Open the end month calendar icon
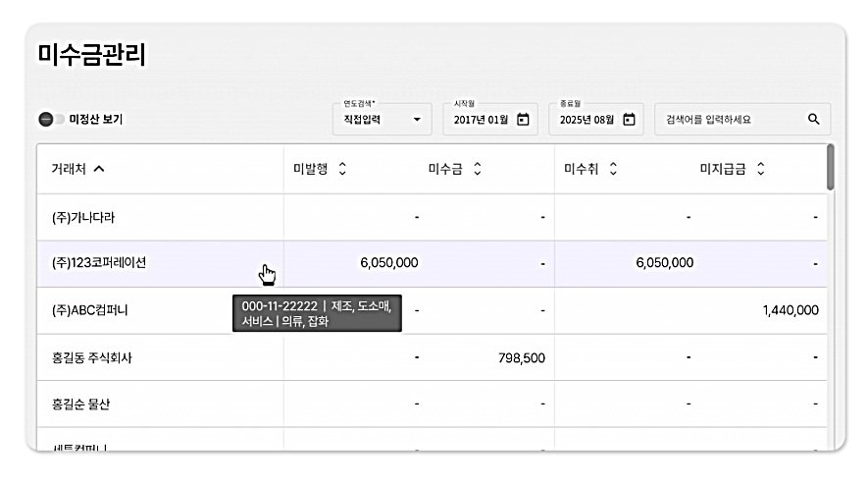868x485 pixels. tap(629, 120)
